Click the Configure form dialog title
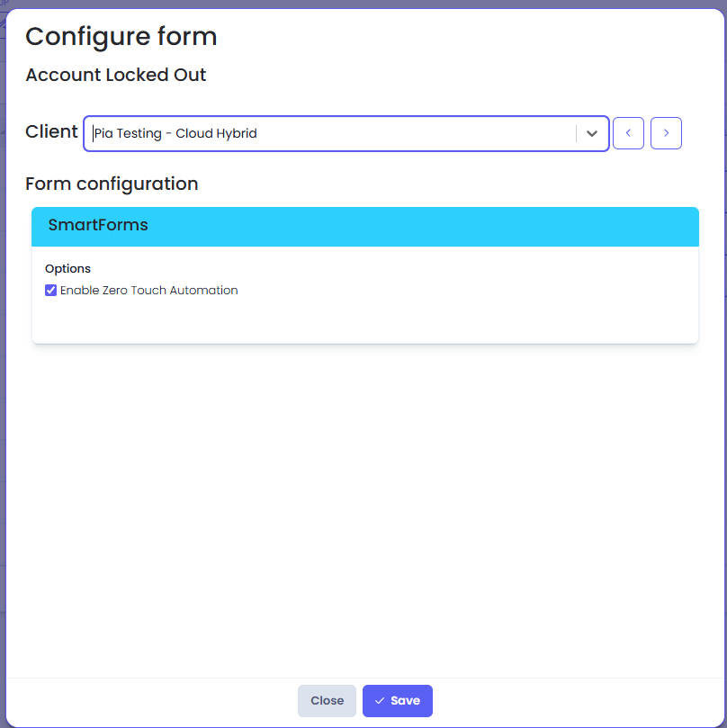This screenshot has width=727, height=728. tap(121, 37)
